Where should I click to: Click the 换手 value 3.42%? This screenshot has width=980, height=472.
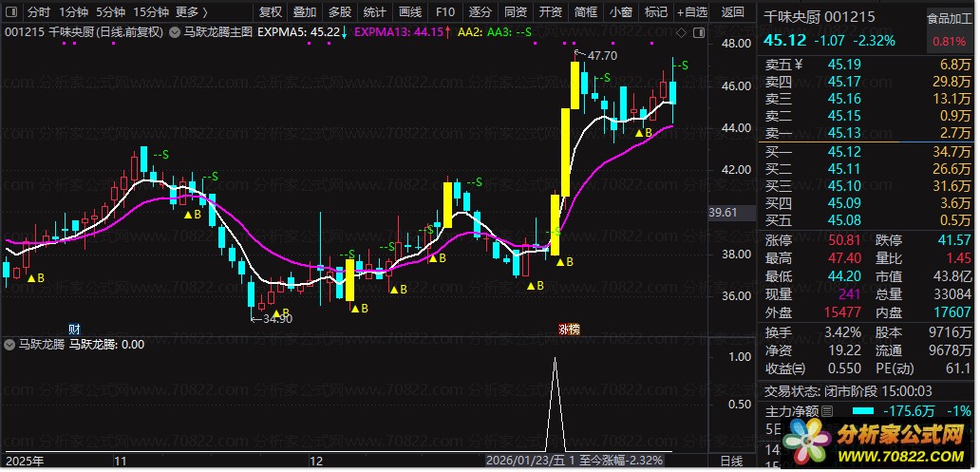coord(841,332)
